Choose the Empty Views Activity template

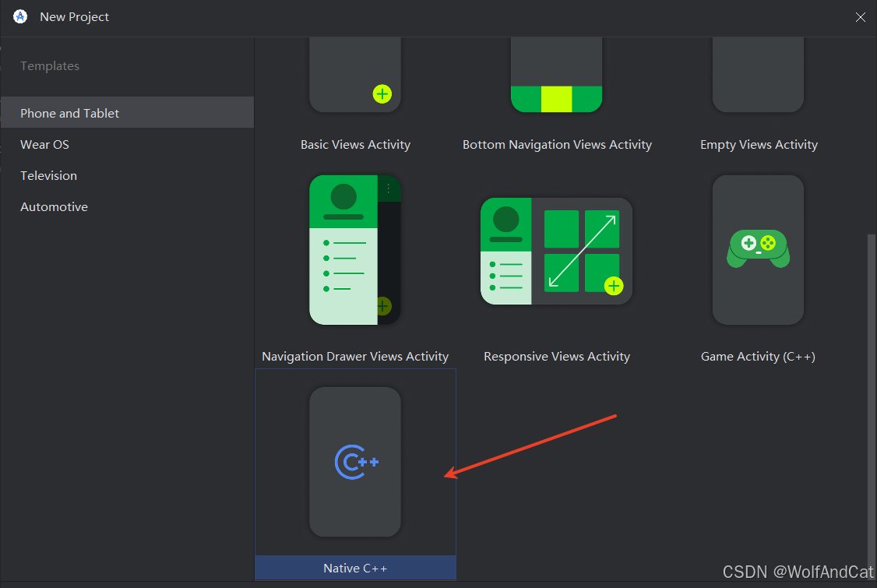point(759,145)
